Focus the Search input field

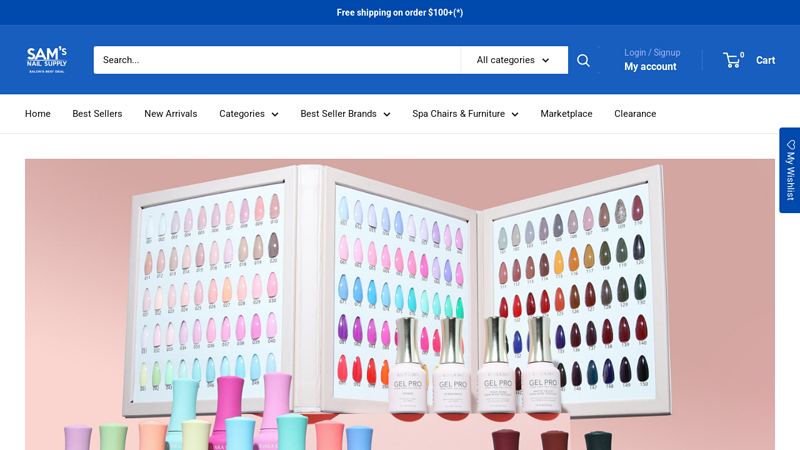pyautogui.click(x=277, y=60)
